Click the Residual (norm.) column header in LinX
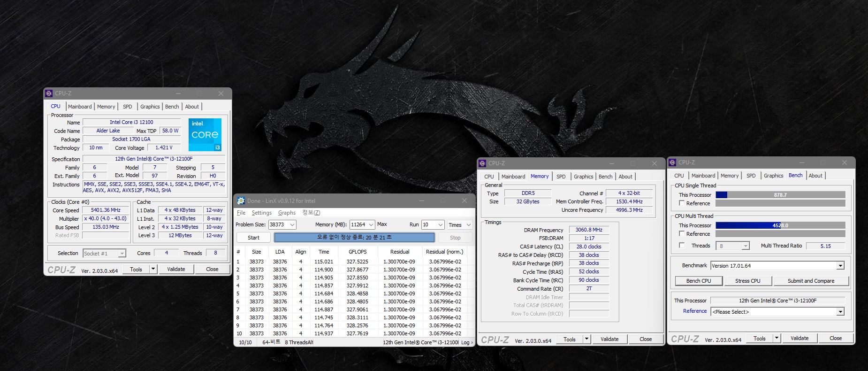This screenshot has height=371, width=868. pyautogui.click(x=445, y=252)
